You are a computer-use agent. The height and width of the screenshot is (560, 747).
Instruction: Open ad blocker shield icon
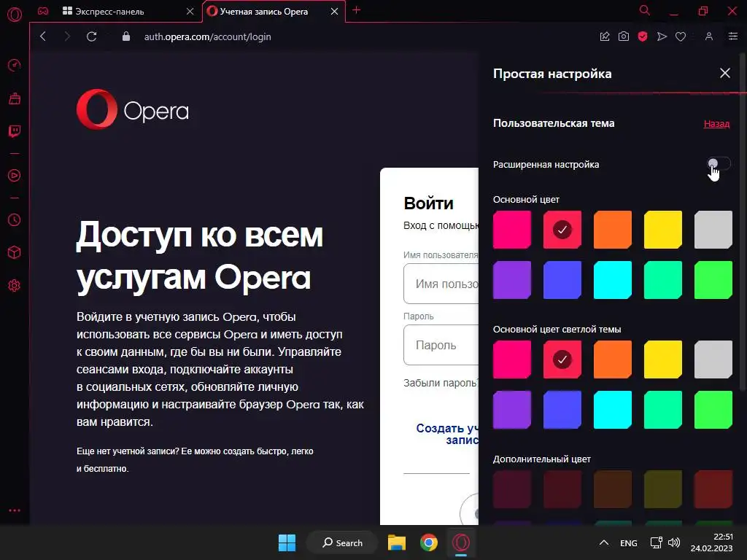[x=643, y=36]
